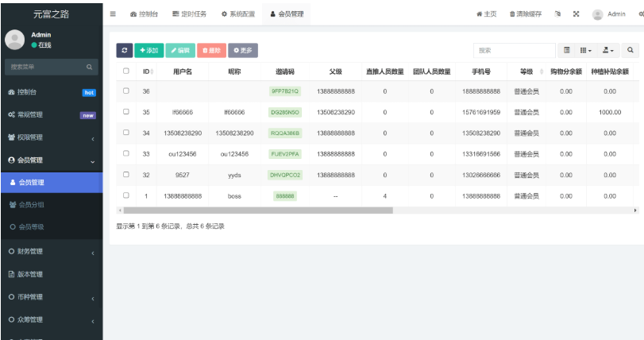Click the sidebar menu search magnifier icon

tap(90, 67)
